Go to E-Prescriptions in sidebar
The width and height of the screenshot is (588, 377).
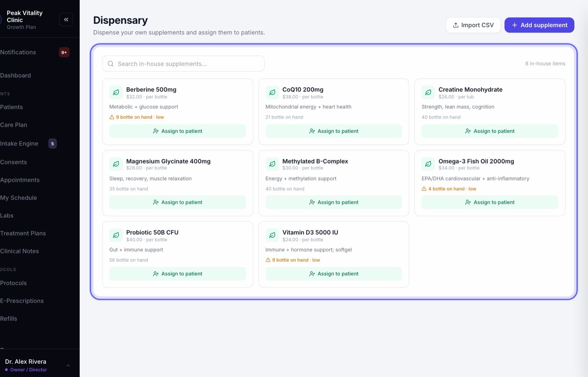[22, 301]
